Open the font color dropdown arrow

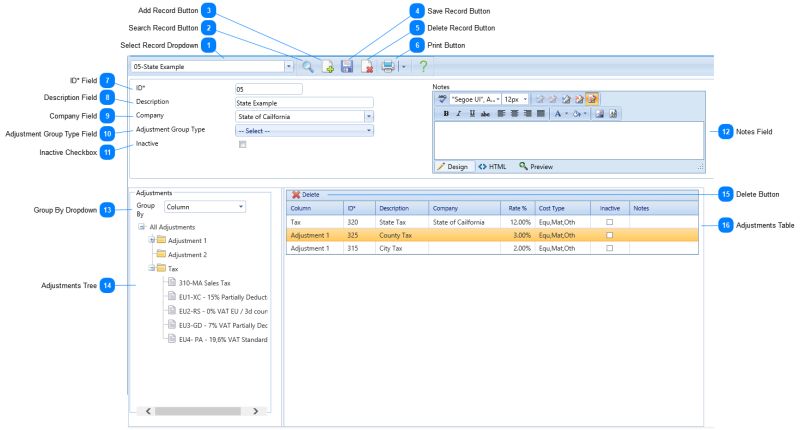tap(566, 114)
